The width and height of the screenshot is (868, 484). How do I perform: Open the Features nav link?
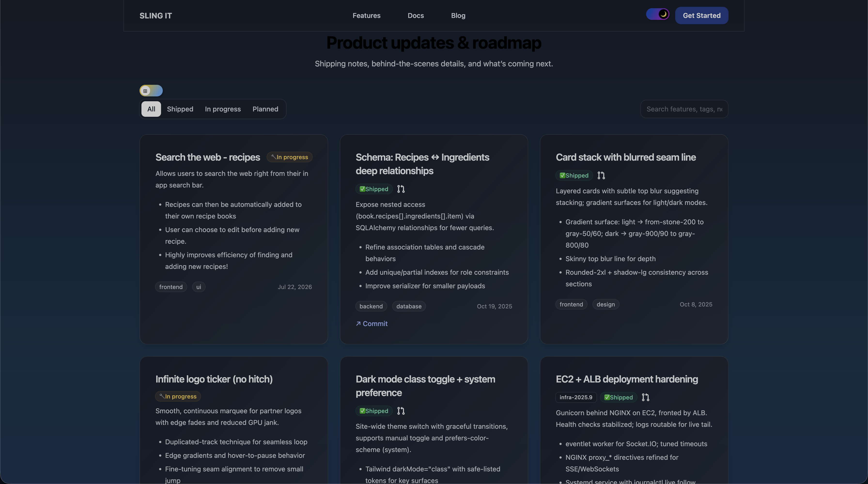366,16
